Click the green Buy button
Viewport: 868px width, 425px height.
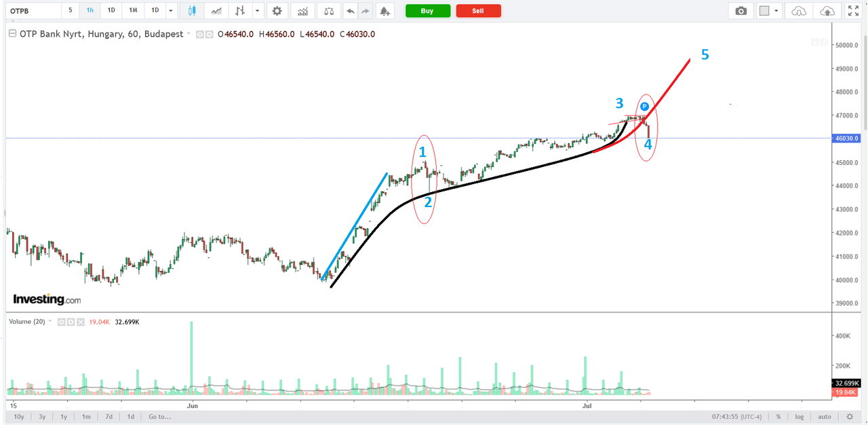click(427, 11)
